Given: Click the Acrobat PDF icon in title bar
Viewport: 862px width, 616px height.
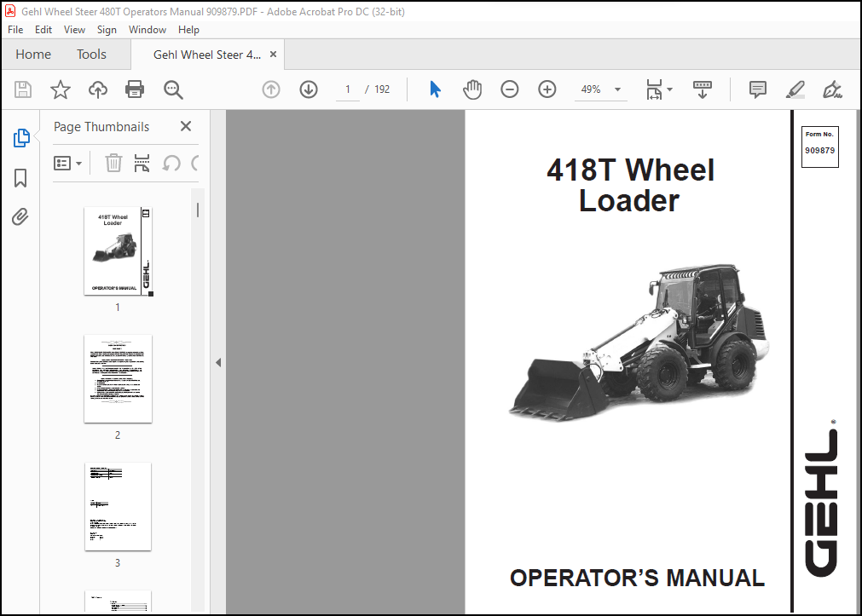Looking at the screenshot, I should pos(10,12).
